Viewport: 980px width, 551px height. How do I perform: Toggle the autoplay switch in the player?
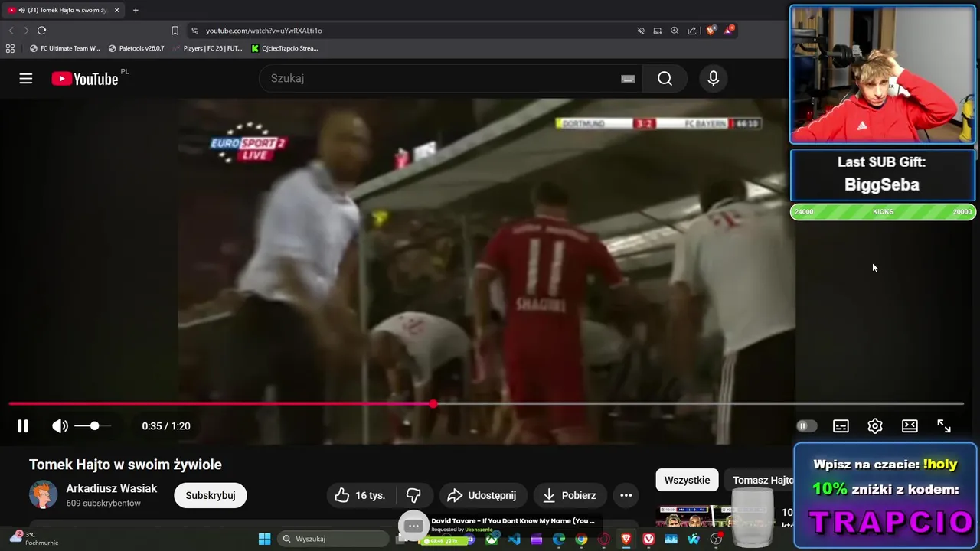(x=806, y=426)
